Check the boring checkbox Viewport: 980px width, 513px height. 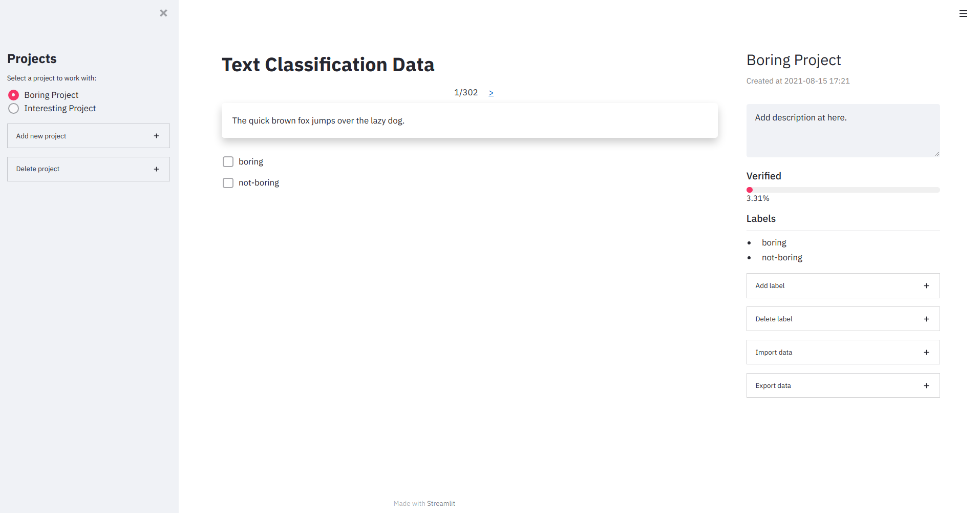tap(228, 162)
